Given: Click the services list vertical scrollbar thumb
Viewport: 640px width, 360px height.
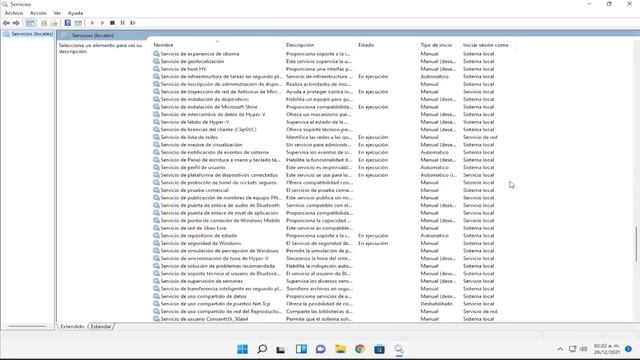Looking at the screenshot, I should pos(636,244).
